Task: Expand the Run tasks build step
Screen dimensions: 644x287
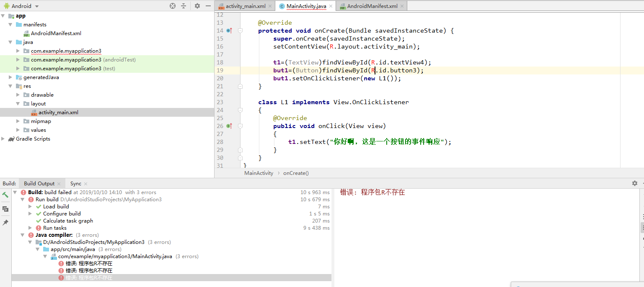Action: coord(30,228)
